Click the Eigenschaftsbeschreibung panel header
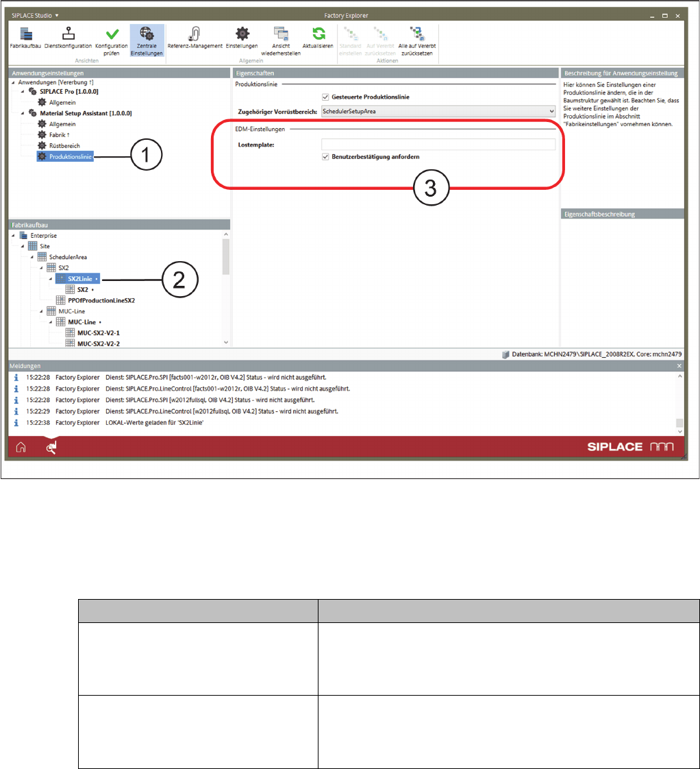Viewport: 700px width, 769px height. (x=623, y=215)
